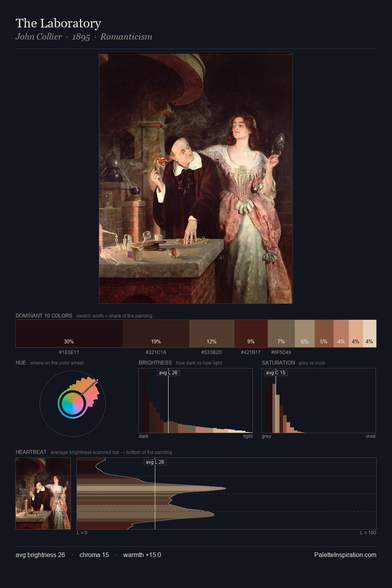Image resolution: width=392 pixels, height=588 pixels.
Task: Open PaletteInspiration.com link
Action: [x=345, y=555]
